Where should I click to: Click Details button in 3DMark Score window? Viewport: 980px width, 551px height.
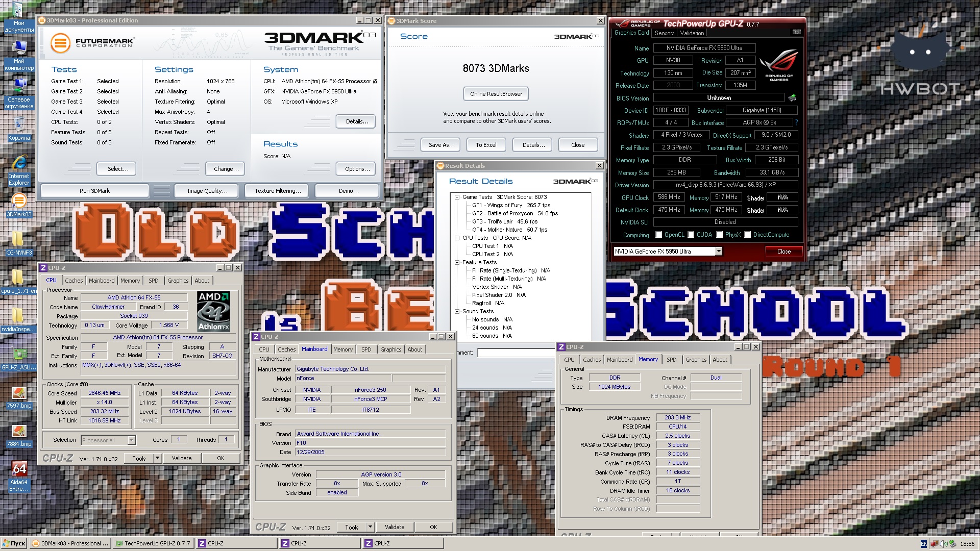pyautogui.click(x=533, y=145)
